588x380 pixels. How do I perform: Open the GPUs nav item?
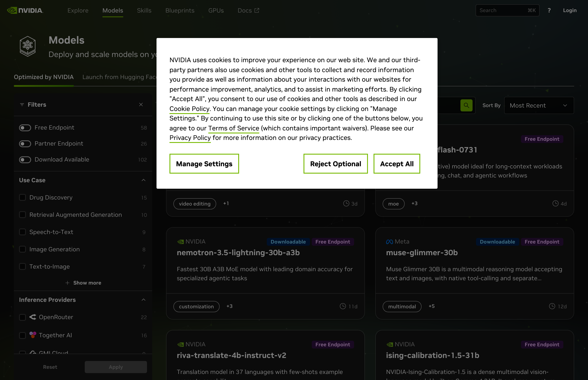point(216,10)
